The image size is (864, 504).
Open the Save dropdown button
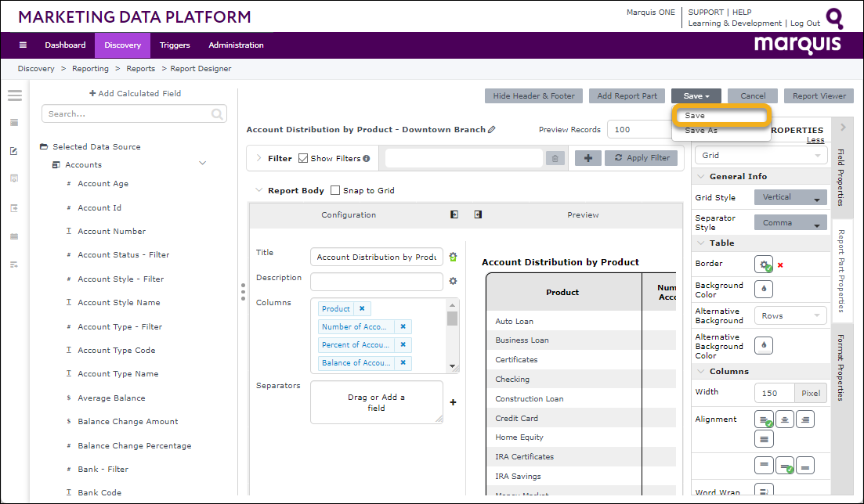(696, 95)
